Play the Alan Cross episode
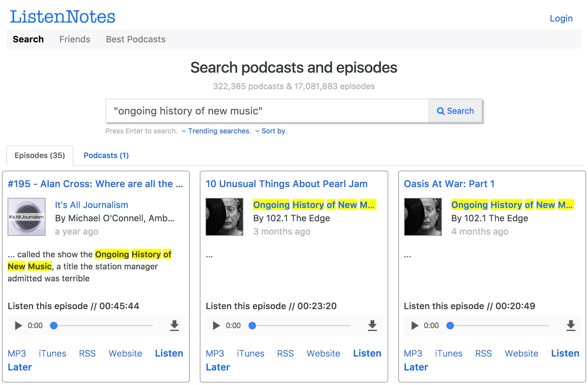 click(18, 325)
